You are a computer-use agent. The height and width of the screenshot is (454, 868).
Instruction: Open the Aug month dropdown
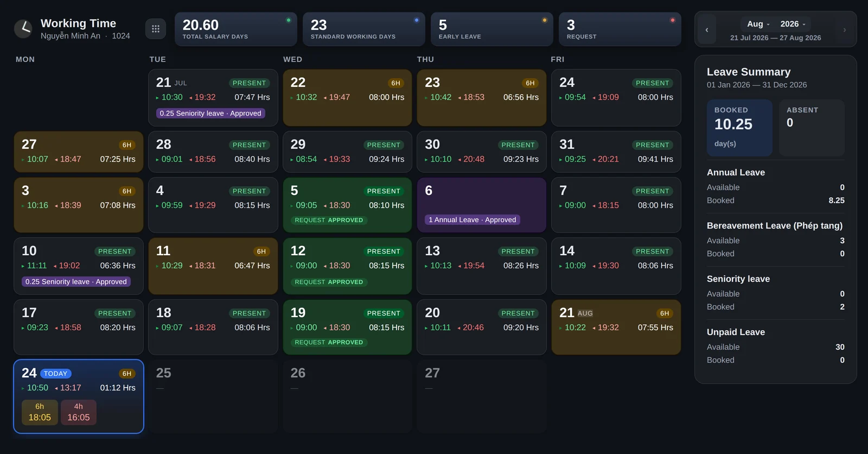point(758,24)
